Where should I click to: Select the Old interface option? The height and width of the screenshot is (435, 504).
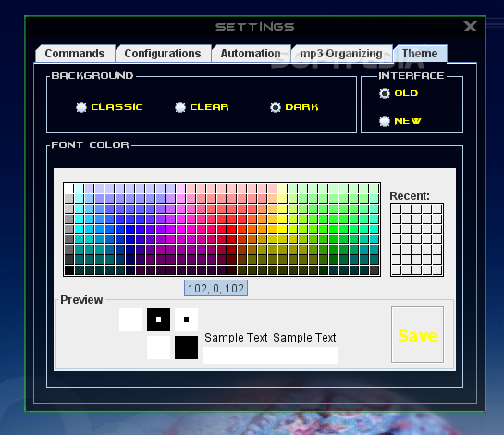point(399,93)
